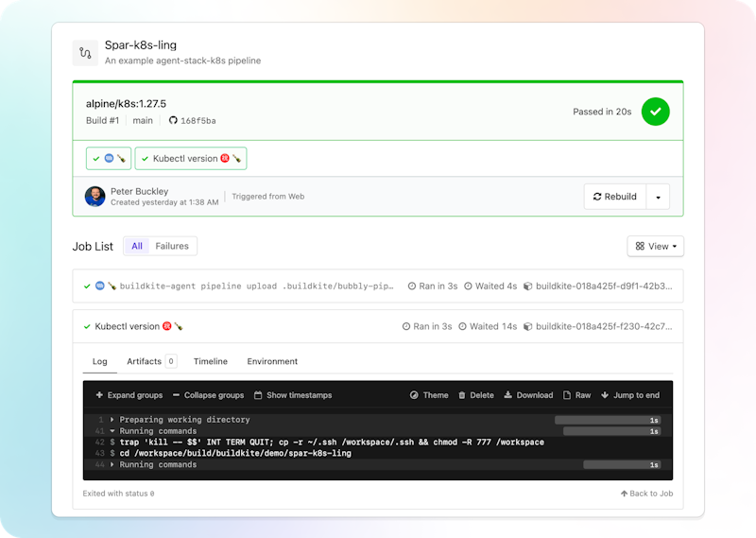
Task: Click log line 43 cd command
Action: [x=235, y=453]
